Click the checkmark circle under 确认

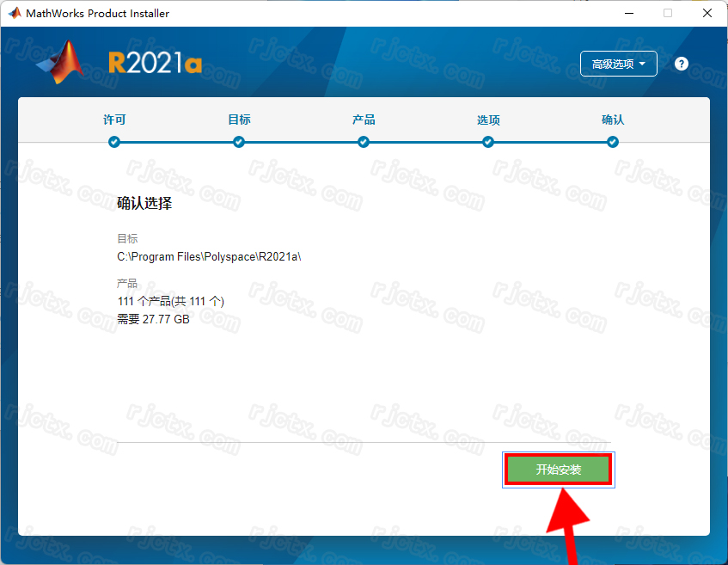(613, 142)
